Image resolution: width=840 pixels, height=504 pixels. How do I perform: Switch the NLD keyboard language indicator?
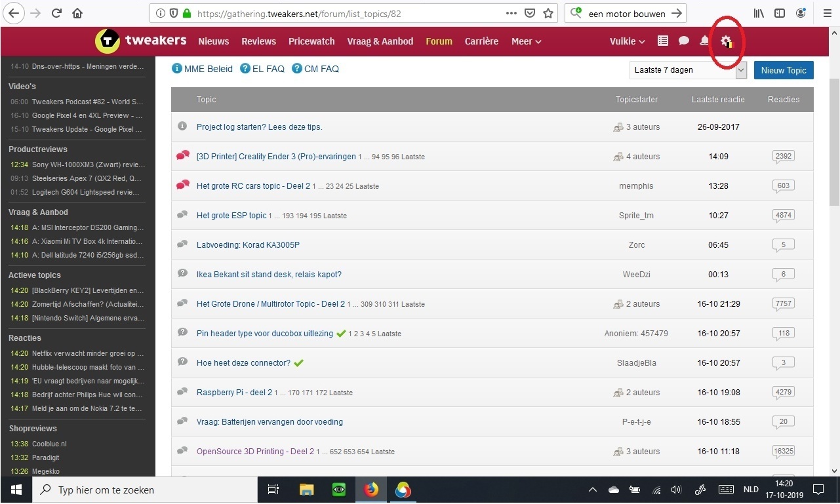[751, 490]
